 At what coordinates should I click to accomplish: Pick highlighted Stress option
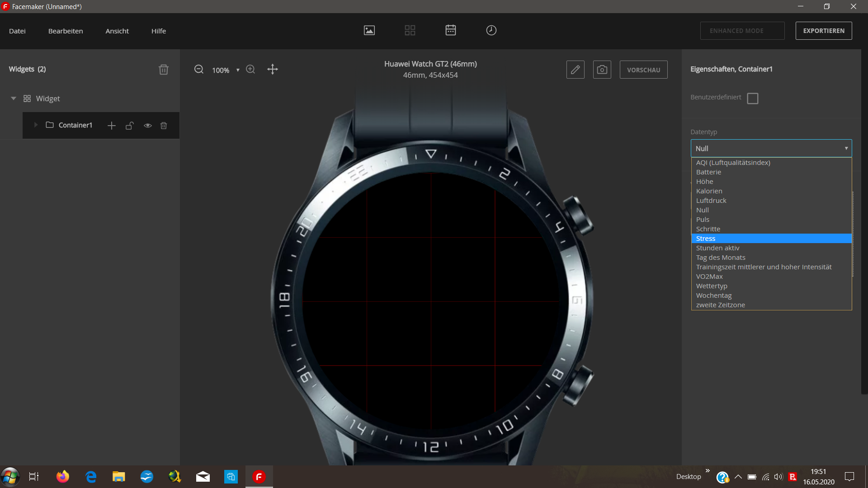771,239
